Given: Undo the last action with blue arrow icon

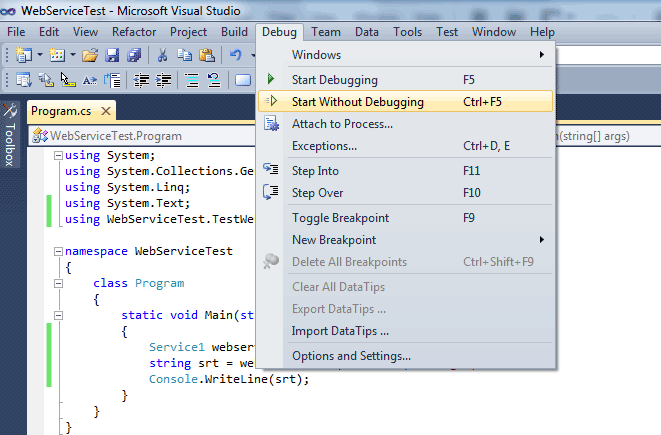Looking at the screenshot, I should [235, 55].
